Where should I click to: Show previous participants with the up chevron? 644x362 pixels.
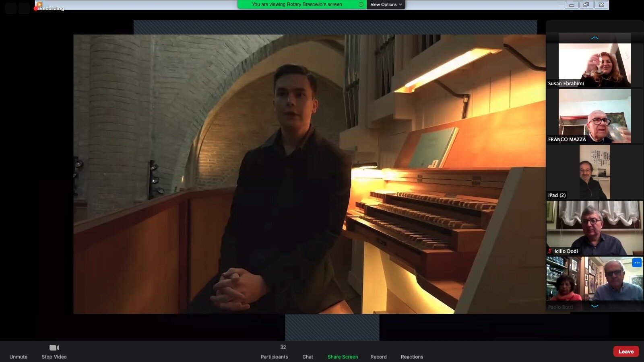[594, 38]
